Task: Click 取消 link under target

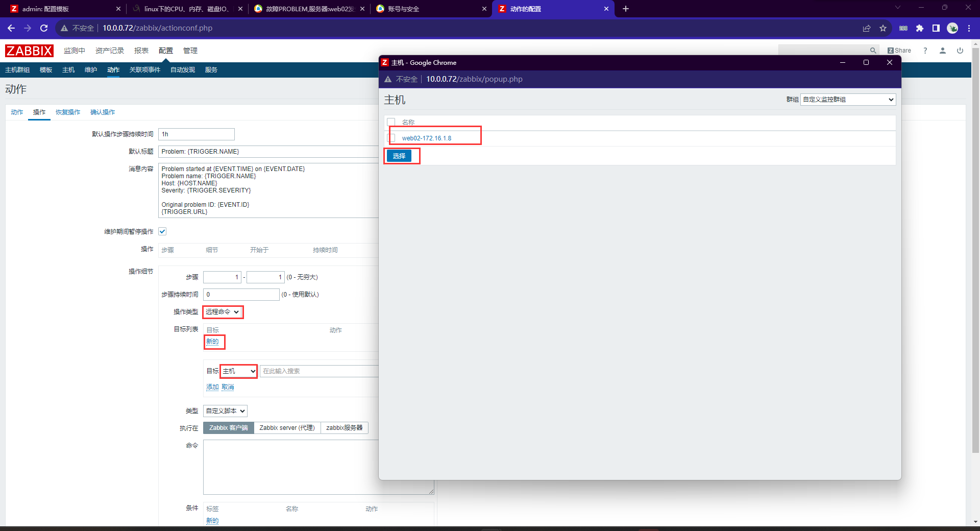Action: click(x=228, y=387)
